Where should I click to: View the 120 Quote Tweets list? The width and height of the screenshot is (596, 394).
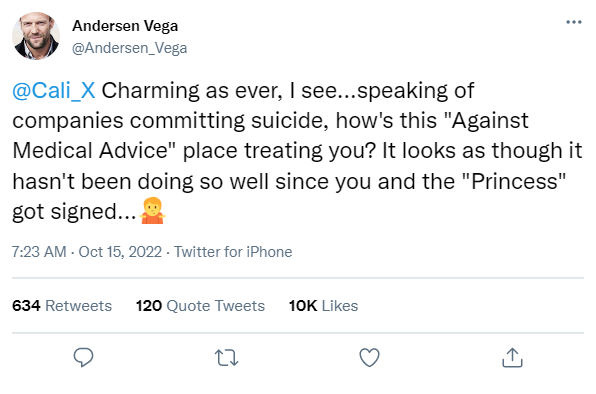pyautogui.click(x=200, y=306)
